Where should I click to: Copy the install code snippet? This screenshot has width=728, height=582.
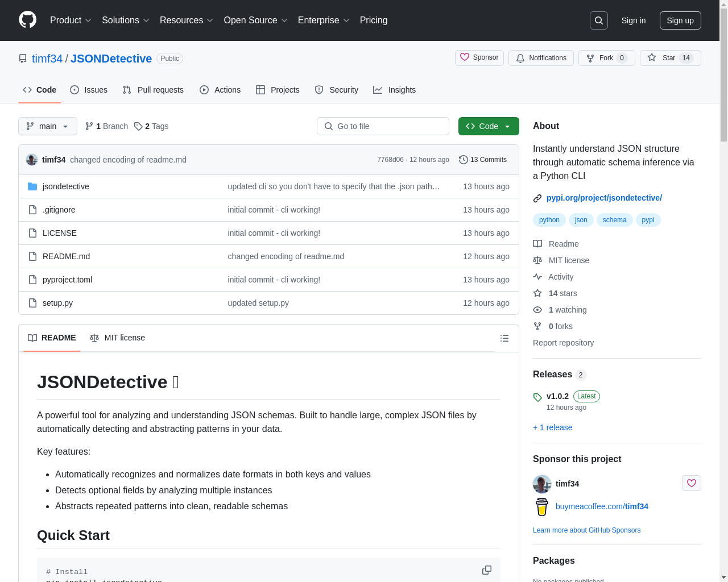(487, 570)
